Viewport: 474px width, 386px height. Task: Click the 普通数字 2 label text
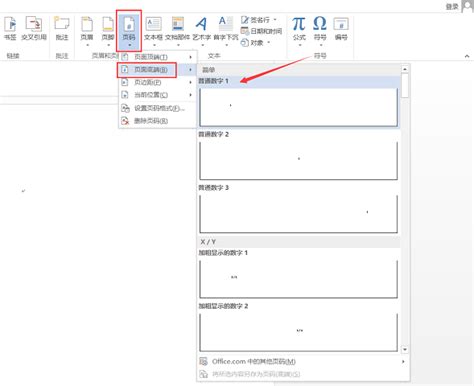[214, 134]
